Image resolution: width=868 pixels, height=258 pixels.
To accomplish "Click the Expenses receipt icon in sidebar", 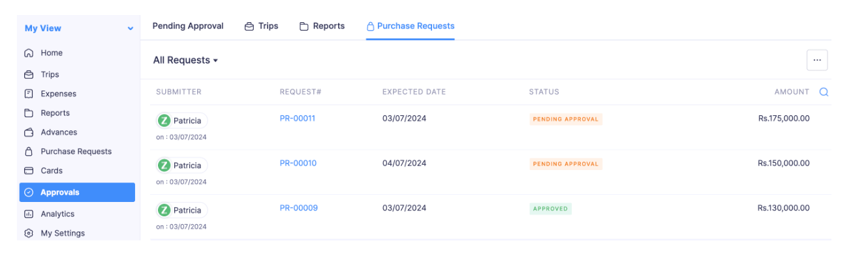I will pyautogui.click(x=29, y=94).
